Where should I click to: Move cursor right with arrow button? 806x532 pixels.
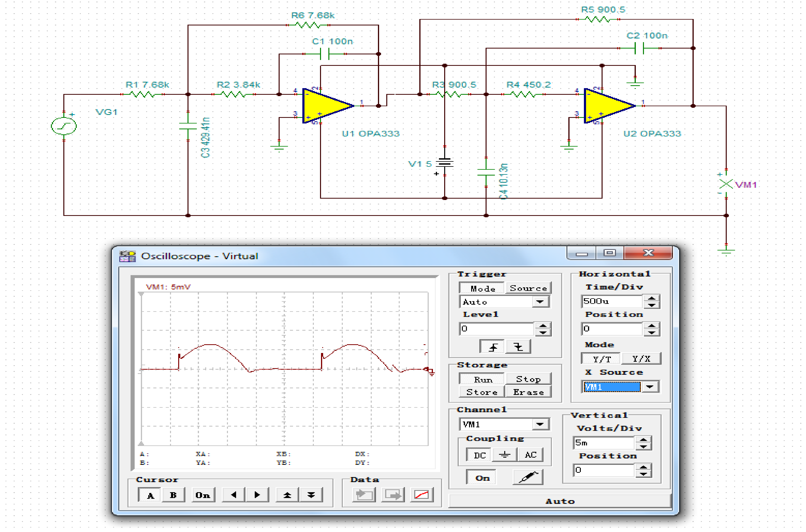tap(257, 495)
